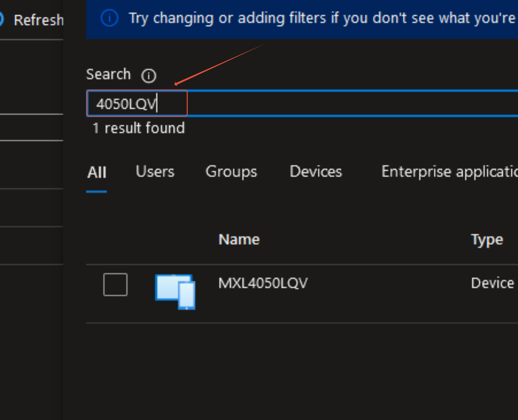This screenshot has height=420, width=518.
Task: Click the Search label text
Action: (108, 74)
